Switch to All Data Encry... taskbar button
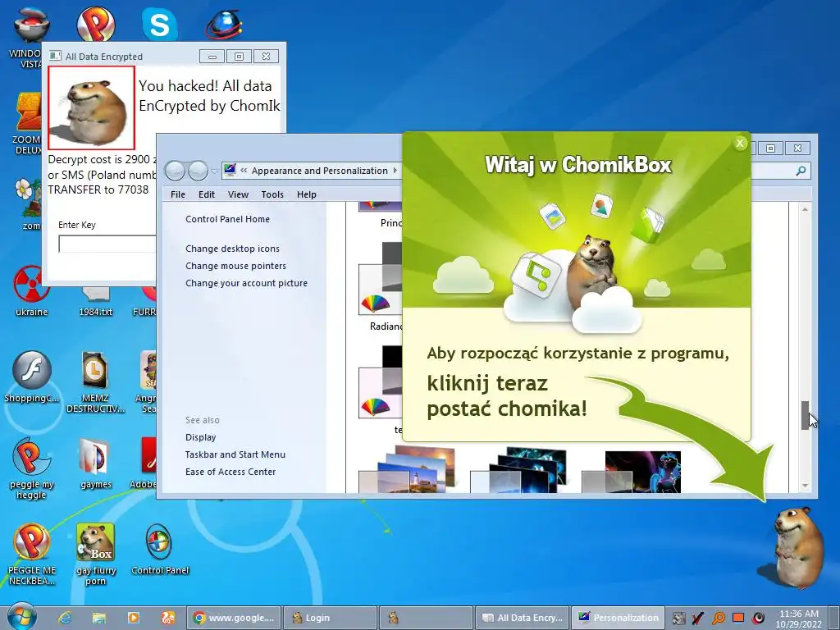Viewport: 840px width, 630px height. [x=523, y=618]
